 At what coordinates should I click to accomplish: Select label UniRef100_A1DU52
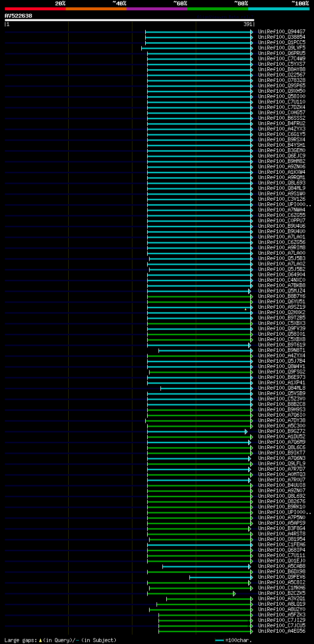tap(282, 436)
